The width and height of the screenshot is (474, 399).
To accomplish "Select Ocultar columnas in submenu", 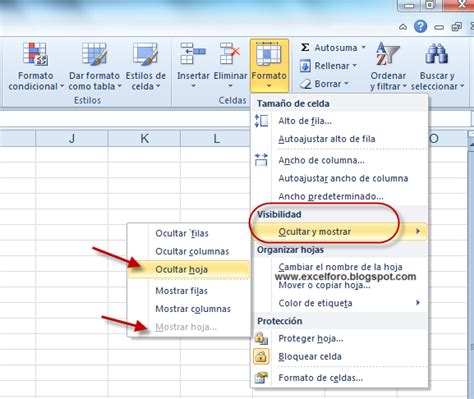I will [189, 251].
